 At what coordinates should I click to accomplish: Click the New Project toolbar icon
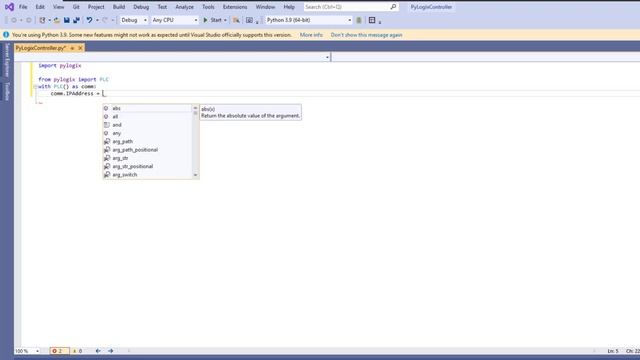pos(42,20)
